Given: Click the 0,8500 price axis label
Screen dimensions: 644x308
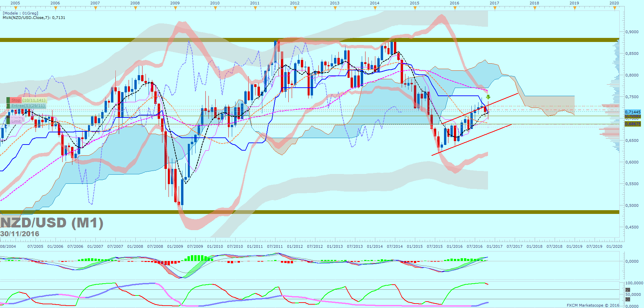Looking at the screenshot, I should [x=632, y=53].
